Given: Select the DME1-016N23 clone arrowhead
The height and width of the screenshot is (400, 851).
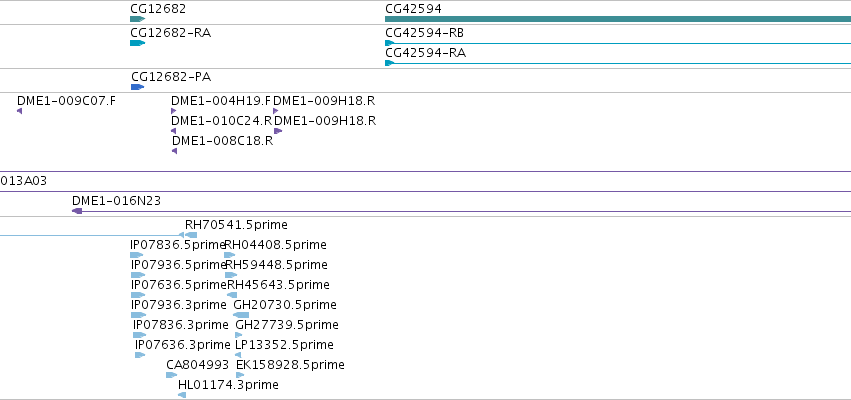Looking at the screenshot, I should pos(77,211).
